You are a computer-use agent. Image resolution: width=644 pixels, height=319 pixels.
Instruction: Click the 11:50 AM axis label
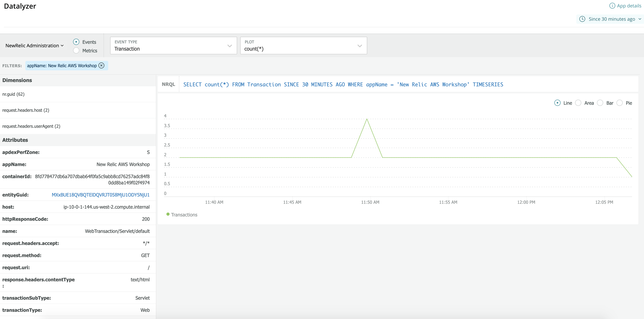[x=370, y=202]
